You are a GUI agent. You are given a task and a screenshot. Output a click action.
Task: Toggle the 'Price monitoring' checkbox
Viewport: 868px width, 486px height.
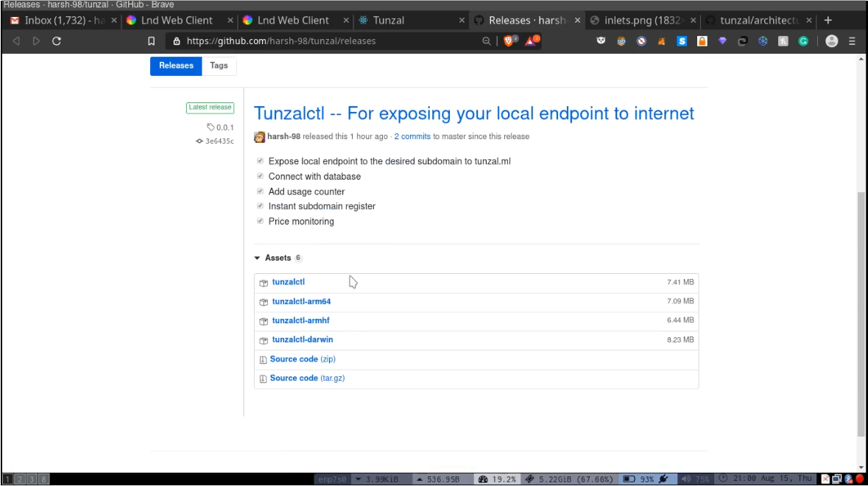[260, 221]
